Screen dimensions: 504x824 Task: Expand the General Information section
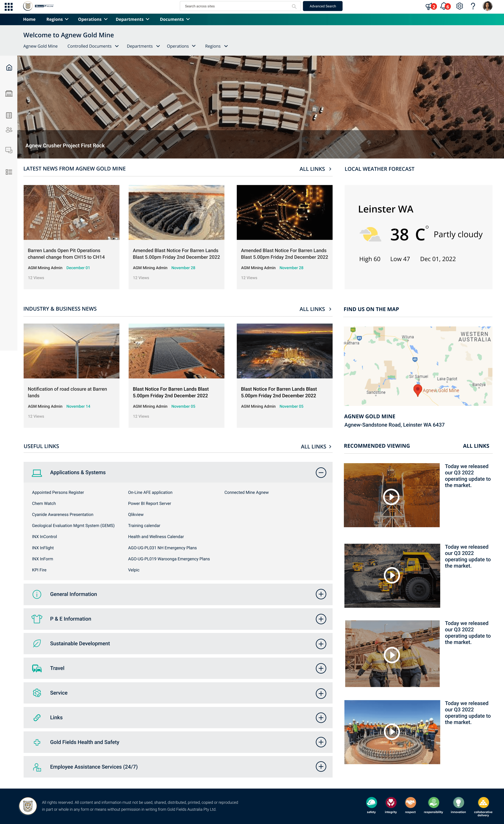321,594
